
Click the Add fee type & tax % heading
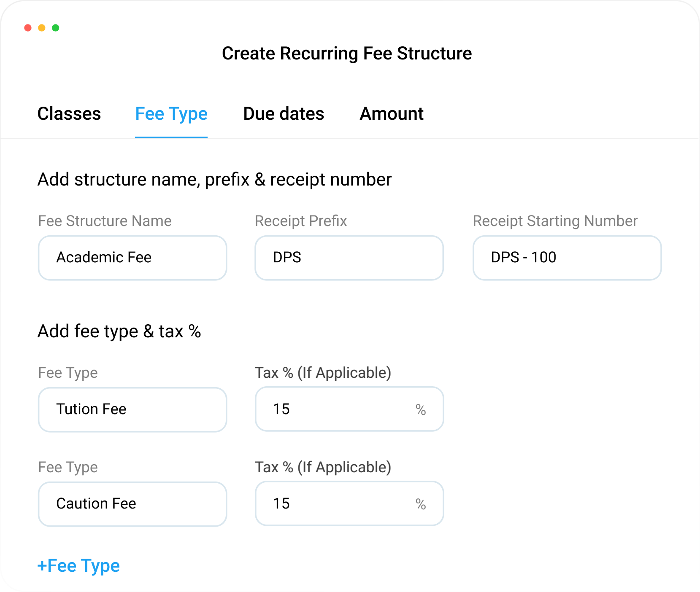119,331
